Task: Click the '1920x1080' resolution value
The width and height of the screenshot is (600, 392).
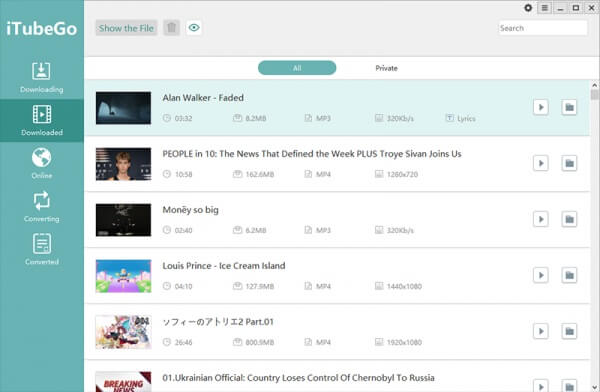Action: 404,342
